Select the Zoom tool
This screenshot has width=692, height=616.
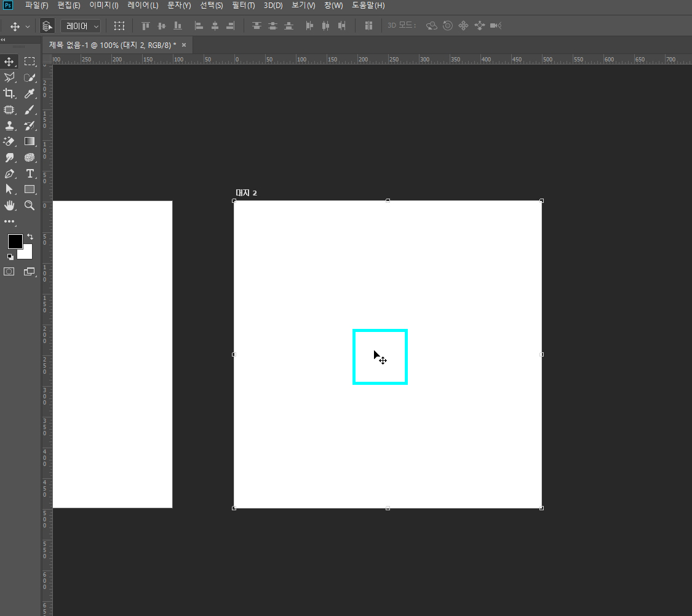tap(30, 205)
